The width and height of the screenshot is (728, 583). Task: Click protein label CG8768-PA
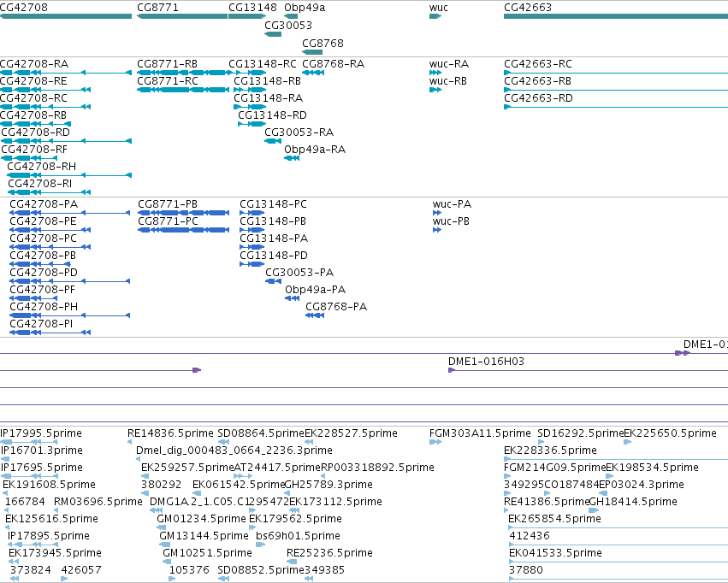[336, 307]
